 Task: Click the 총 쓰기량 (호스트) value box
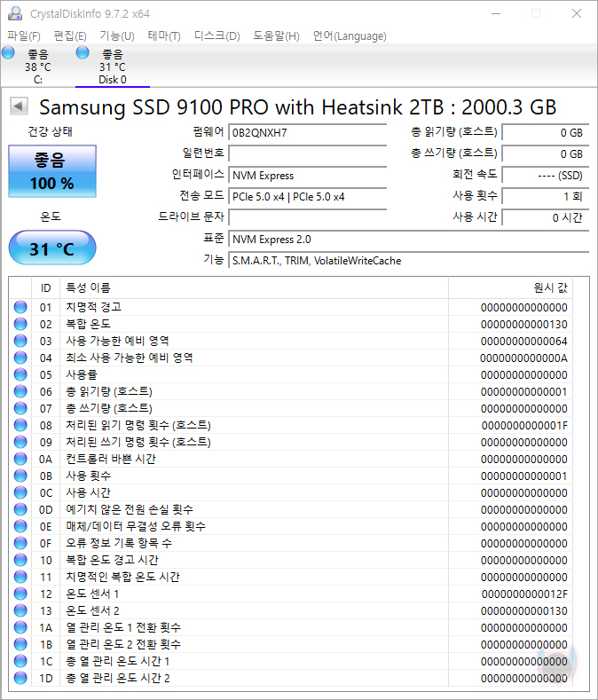coord(546,153)
